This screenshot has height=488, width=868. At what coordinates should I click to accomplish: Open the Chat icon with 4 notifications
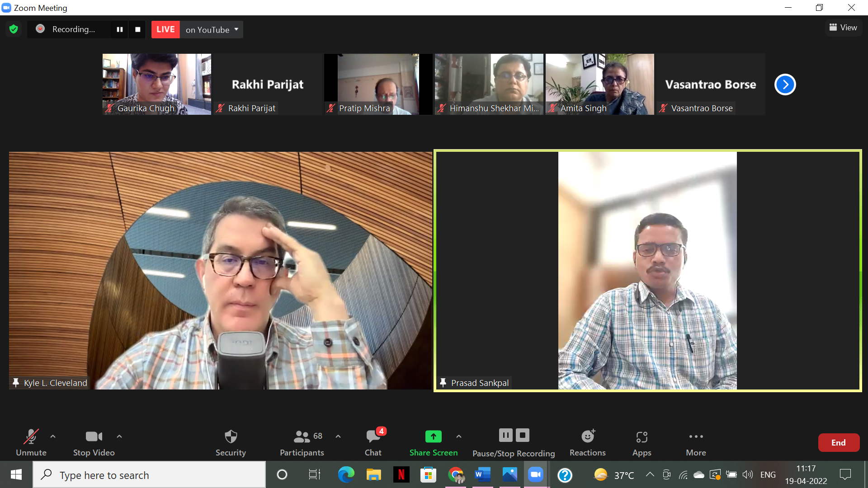tap(373, 437)
